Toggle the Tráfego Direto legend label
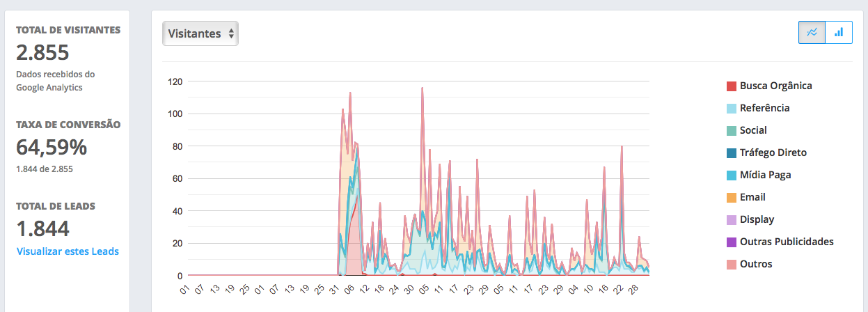Viewport: 868px width, 312px height. coord(774,153)
